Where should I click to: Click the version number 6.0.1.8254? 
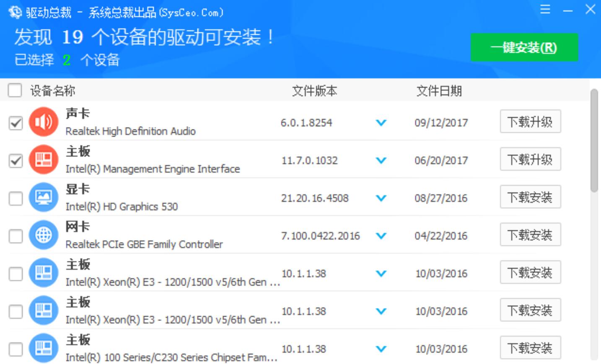pos(306,123)
